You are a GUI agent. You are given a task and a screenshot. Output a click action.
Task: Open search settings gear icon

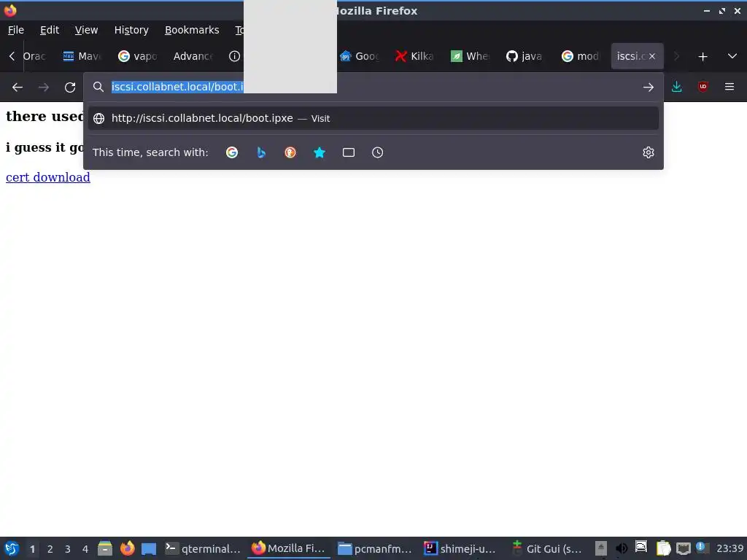click(648, 152)
